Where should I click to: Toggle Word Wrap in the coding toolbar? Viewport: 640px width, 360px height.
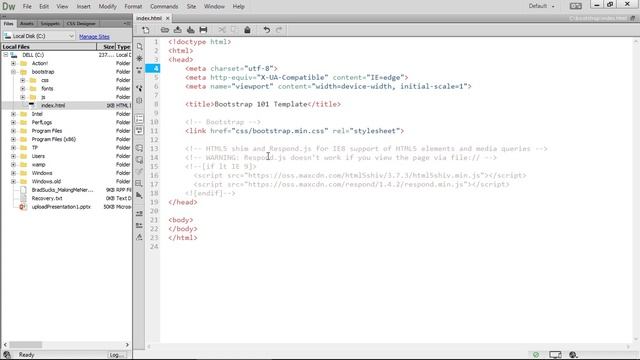point(140,131)
